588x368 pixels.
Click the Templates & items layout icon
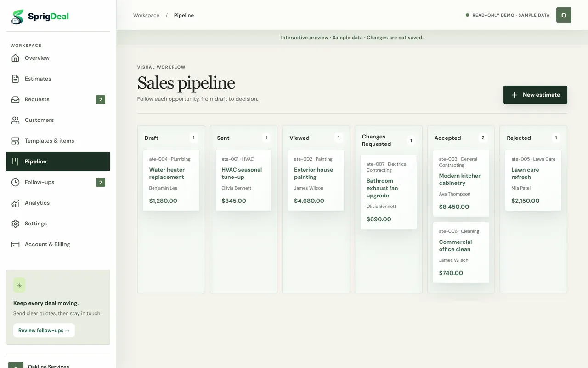16,141
